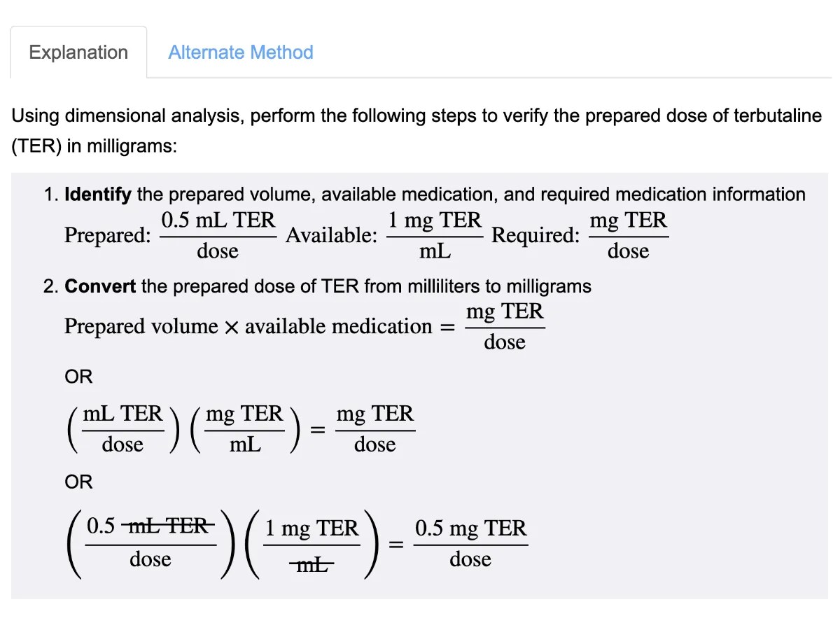Click the mL TER over dose parenthesis expression

coord(122,428)
